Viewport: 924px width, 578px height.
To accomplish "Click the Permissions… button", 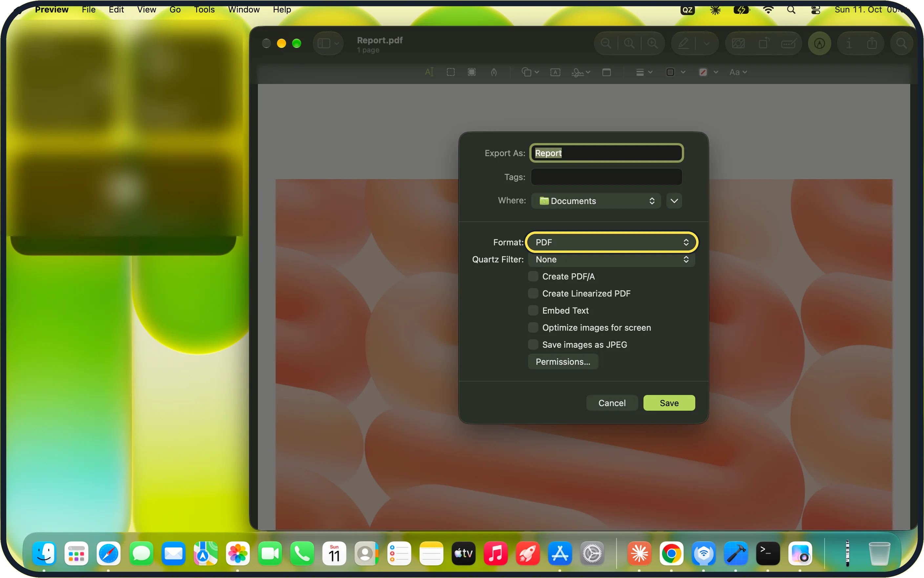I will tap(563, 361).
